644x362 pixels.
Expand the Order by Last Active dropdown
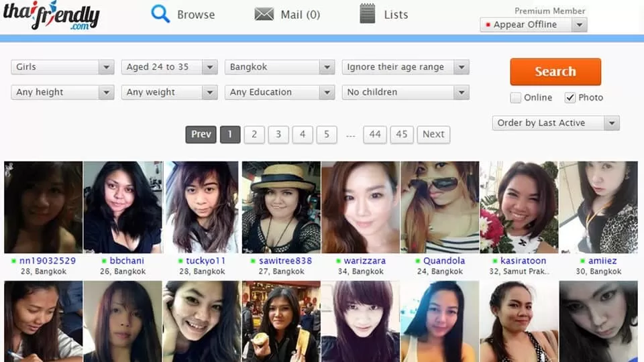[x=555, y=123]
